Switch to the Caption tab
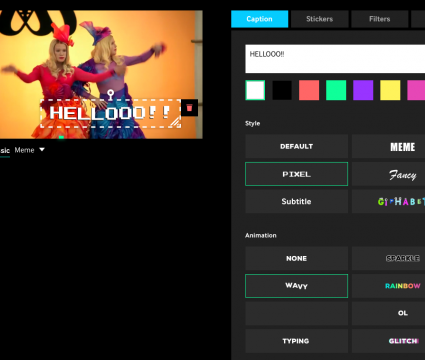The width and height of the screenshot is (425, 360). [259, 19]
